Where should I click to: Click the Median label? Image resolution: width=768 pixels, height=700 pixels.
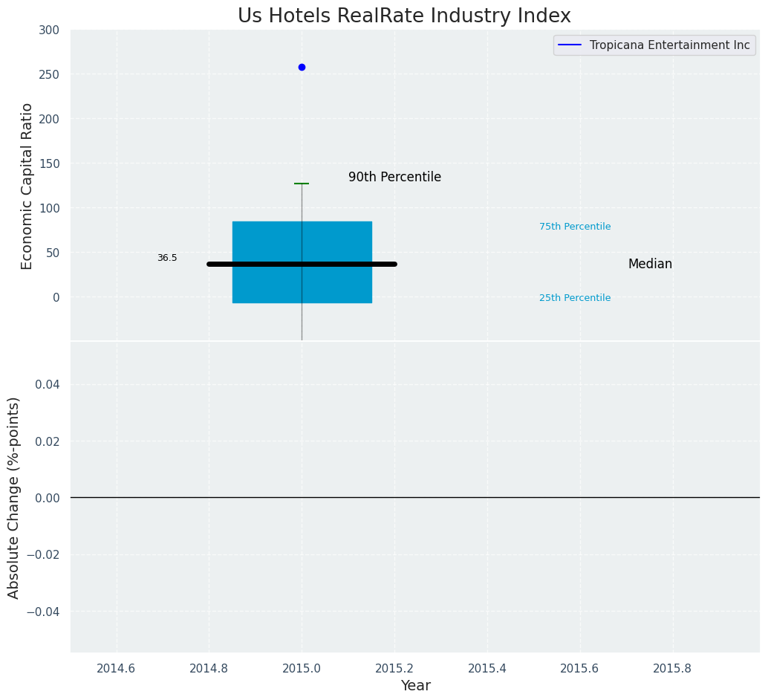650,264
